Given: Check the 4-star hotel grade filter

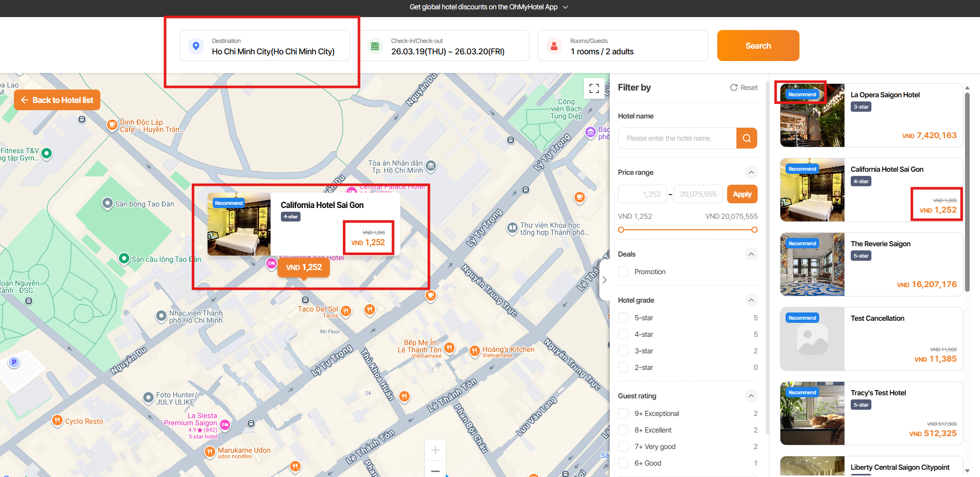Looking at the screenshot, I should (x=623, y=334).
